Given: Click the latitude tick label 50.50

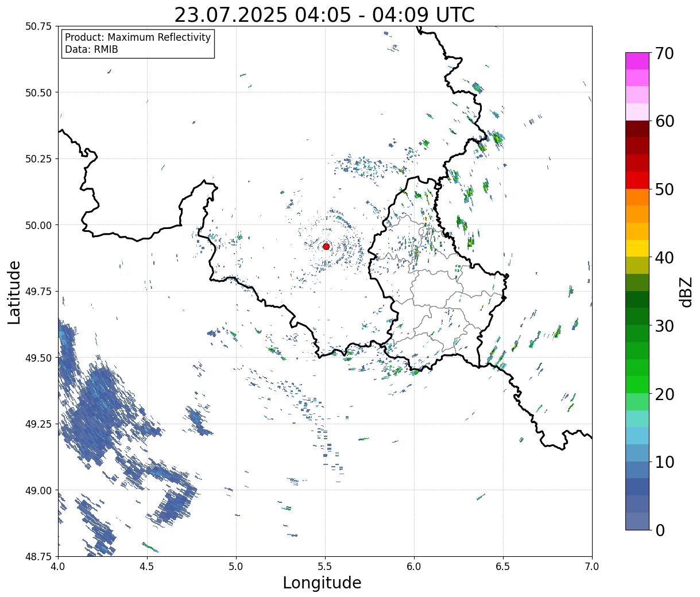Looking at the screenshot, I should [38, 92].
